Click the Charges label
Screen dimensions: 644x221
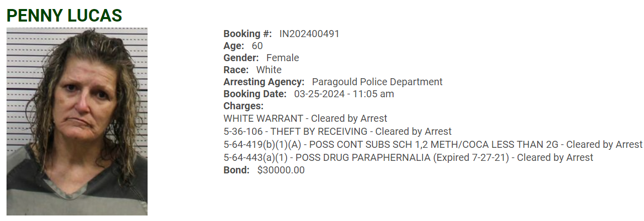[x=243, y=106]
